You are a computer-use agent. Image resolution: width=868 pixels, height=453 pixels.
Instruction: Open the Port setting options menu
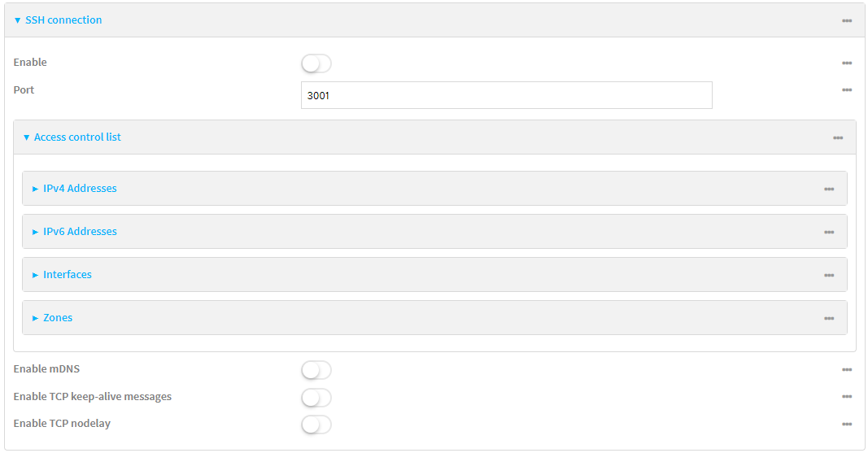[847, 90]
